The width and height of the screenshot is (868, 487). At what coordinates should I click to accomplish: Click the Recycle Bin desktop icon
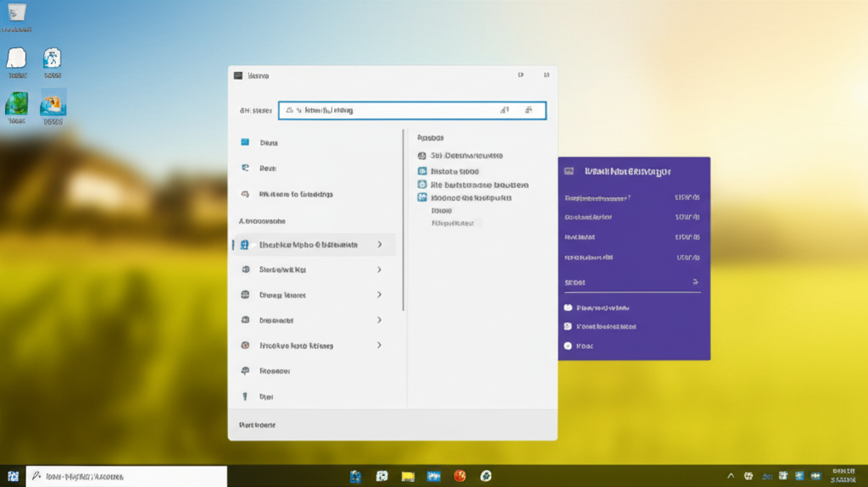[x=17, y=14]
